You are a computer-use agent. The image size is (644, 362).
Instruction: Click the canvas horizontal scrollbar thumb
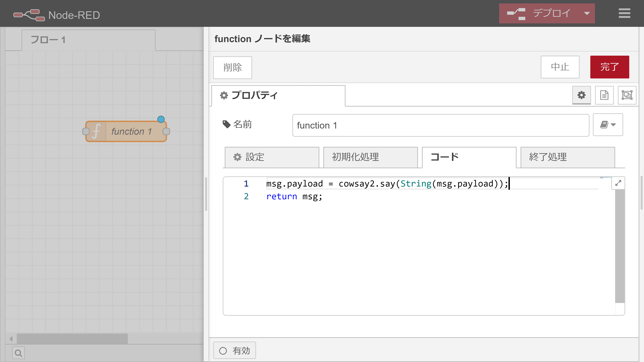click(72, 339)
